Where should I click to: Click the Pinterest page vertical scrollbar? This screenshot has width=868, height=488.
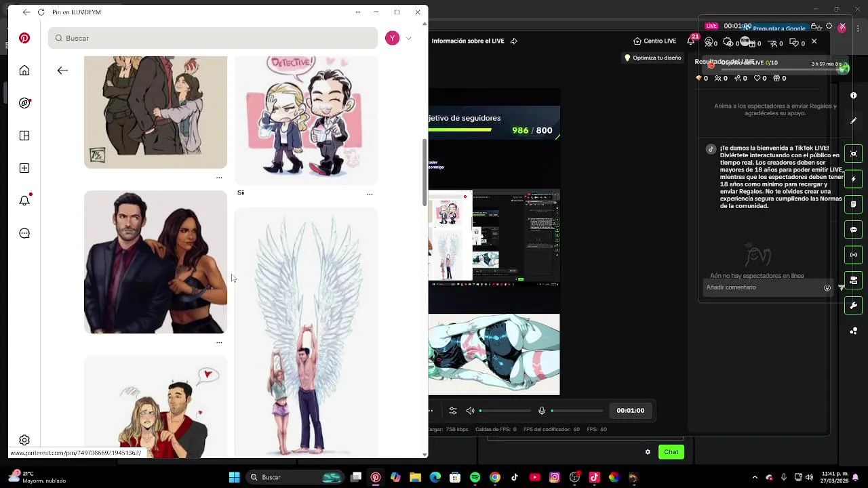425,172
